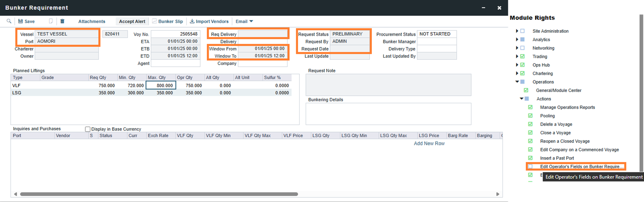Open the Email dropdown menu
The height and width of the screenshot is (202, 644).
tap(244, 21)
